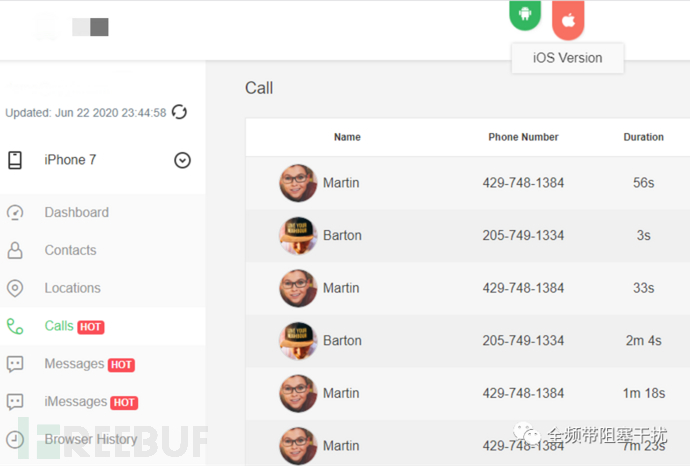Open Barton's avatar in the 3s call row
The image size is (690, 466).
click(298, 235)
